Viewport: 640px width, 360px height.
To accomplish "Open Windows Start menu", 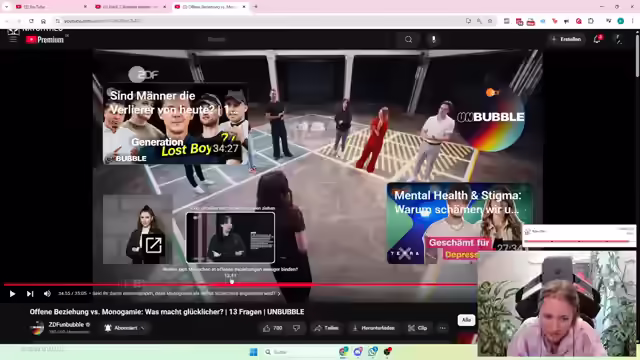I will pyautogui.click(x=253, y=352).
